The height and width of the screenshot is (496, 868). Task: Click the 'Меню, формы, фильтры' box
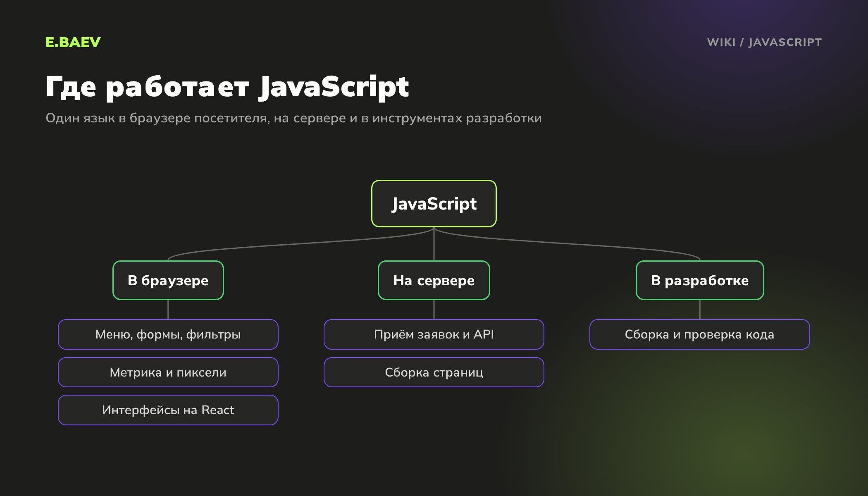coord(168,334)
